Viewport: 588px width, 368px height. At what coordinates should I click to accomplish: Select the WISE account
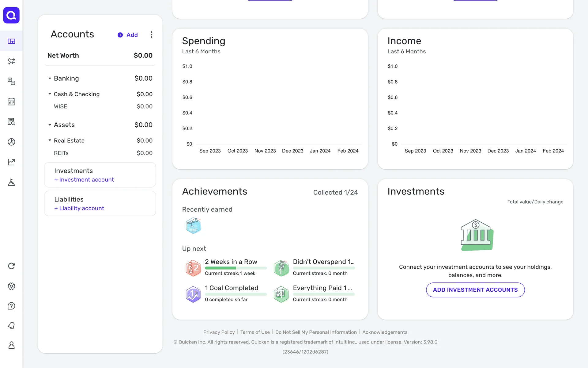tap(61, 106)
